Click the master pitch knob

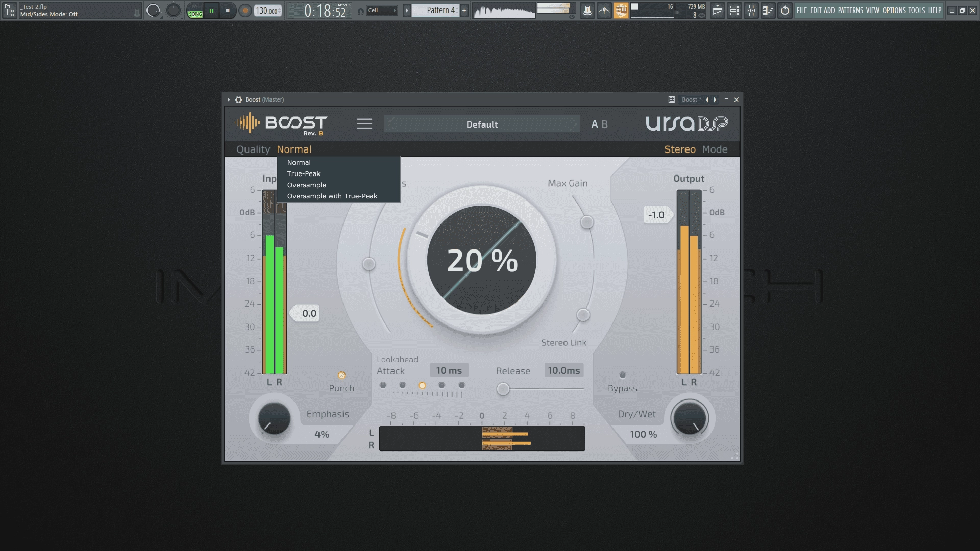(174, 10)
